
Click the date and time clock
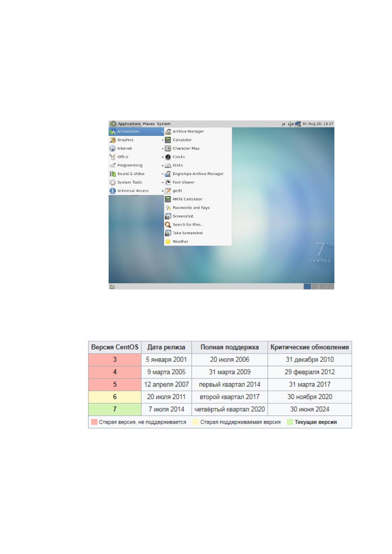click(318, 124)
